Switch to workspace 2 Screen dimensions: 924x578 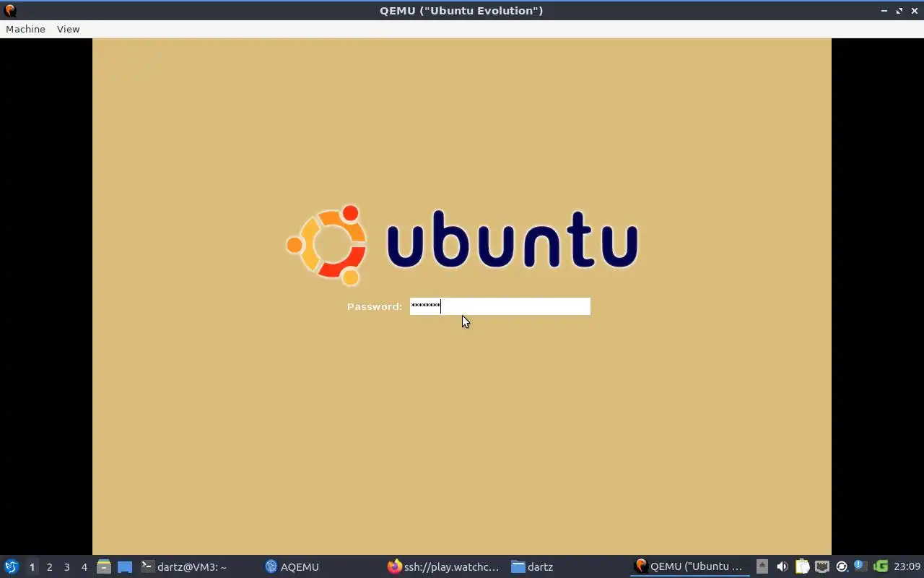coord(49,567)
